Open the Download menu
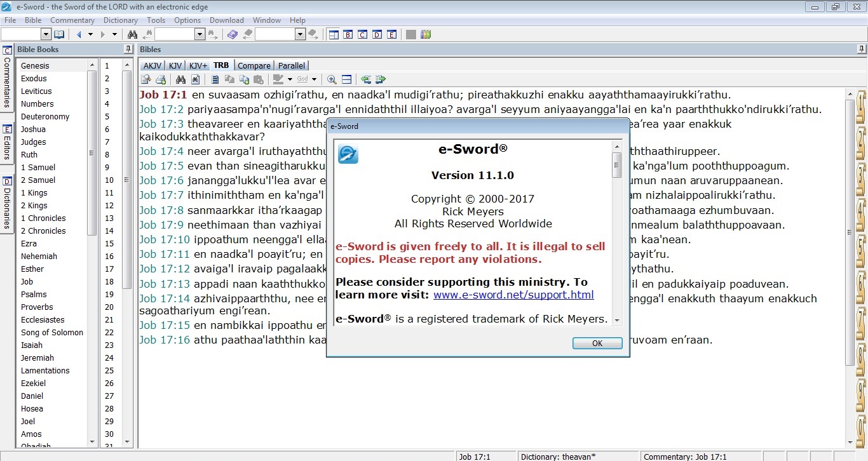The width and height of the screenshot is (868, 461). click(x=227, y=20)
